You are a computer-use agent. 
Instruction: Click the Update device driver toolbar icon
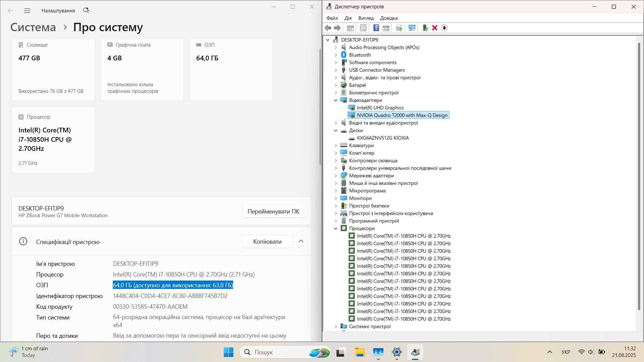399,28
